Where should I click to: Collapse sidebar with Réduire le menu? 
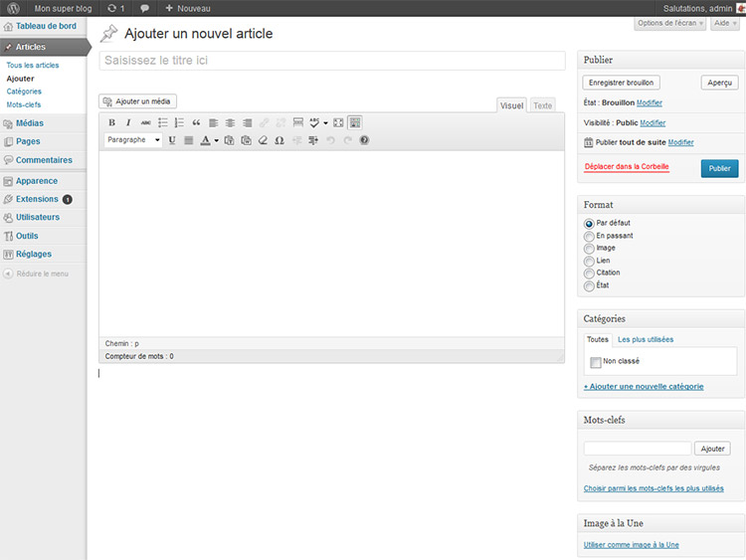click(36, 274)
